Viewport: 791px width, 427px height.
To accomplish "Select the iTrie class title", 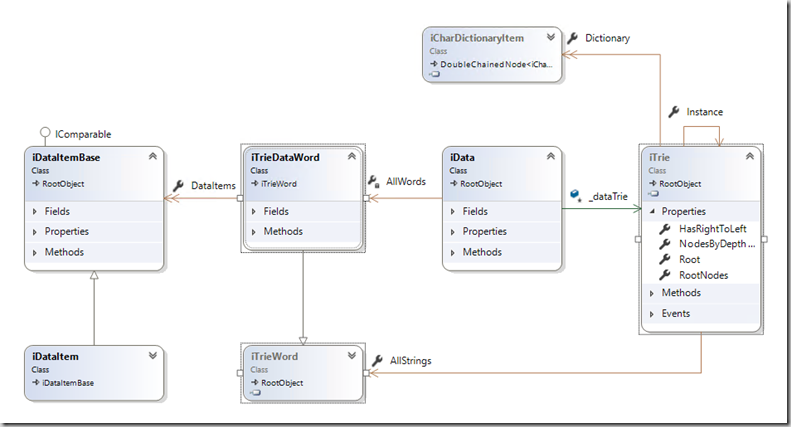I will [659, 157].
